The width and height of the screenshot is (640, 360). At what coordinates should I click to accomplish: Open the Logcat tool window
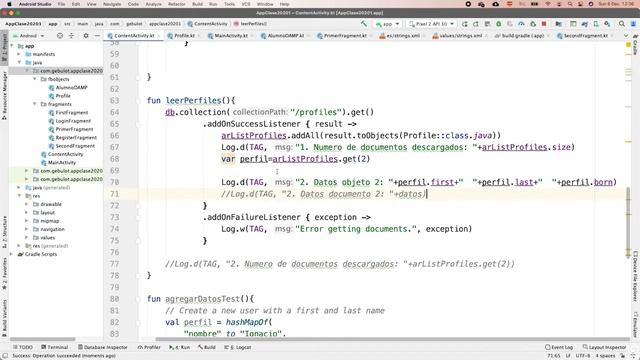238,347
